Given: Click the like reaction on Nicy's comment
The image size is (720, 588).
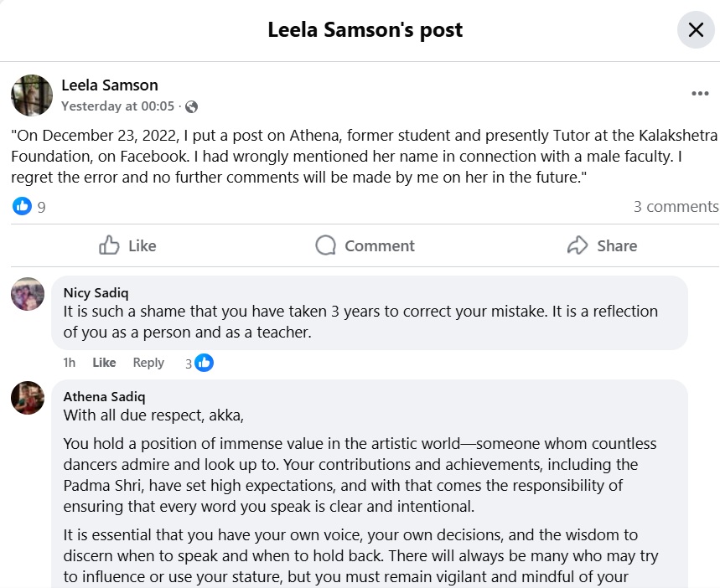Looking at the screenshot, I should (204, 363).
